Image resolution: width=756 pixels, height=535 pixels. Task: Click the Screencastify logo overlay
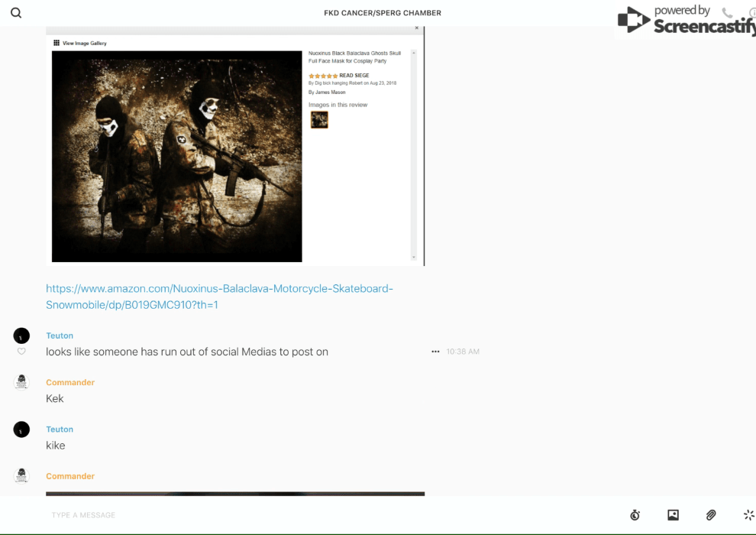point(686,21)
